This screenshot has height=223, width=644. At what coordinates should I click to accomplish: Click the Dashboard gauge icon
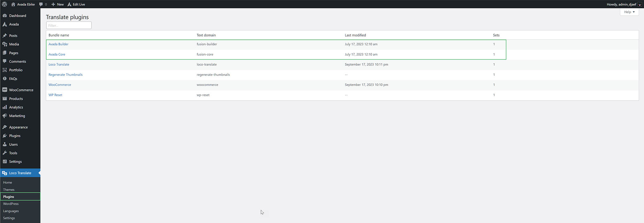5,16
